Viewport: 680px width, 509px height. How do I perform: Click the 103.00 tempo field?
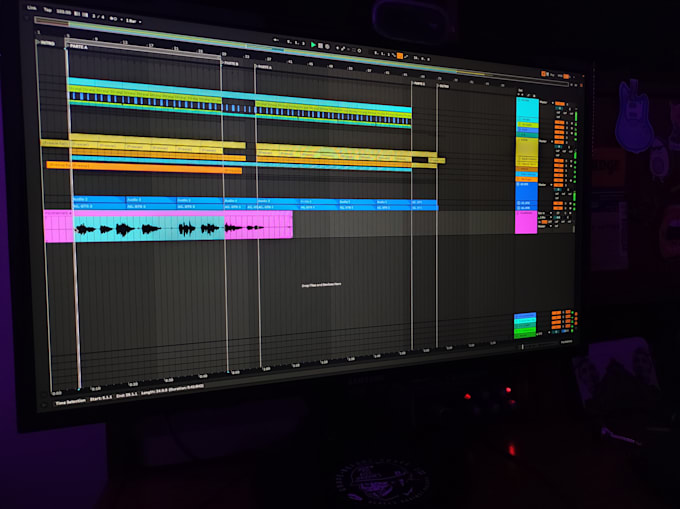[64, 12]
